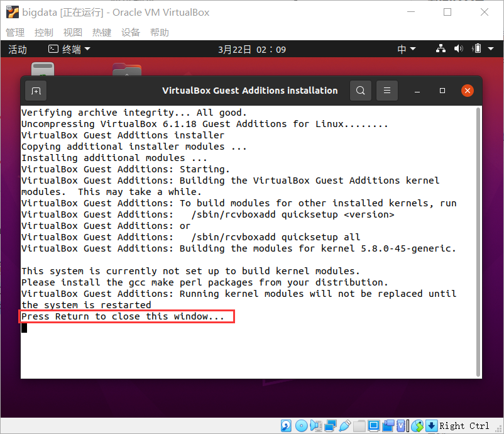
Task: Open the 控制 menu
Action: (44, 33)
